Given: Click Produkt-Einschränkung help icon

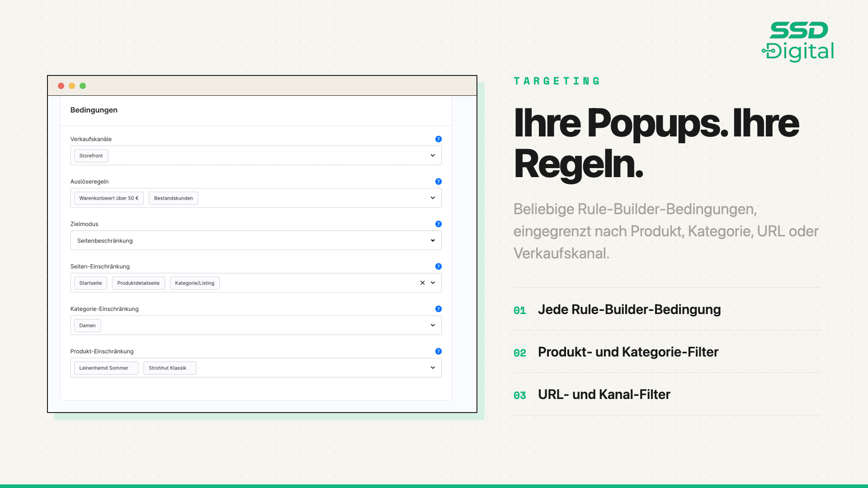Looking at the screenshot, I should click(438, 352).
